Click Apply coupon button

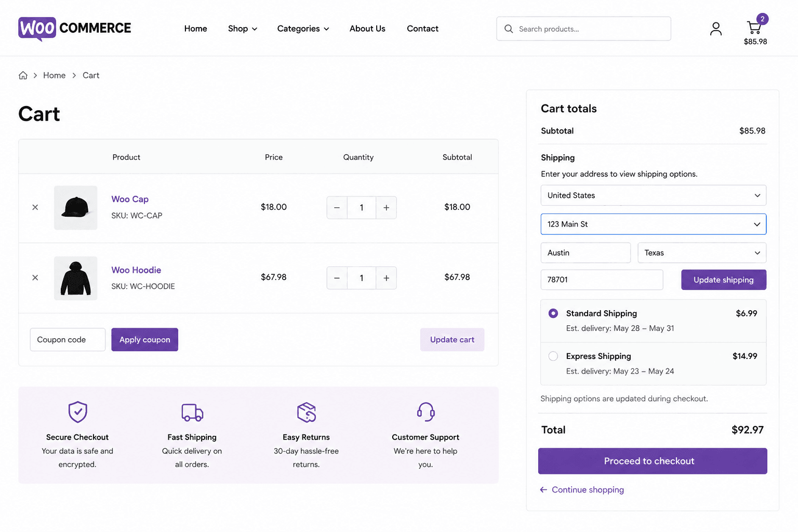tap(145, 339)
